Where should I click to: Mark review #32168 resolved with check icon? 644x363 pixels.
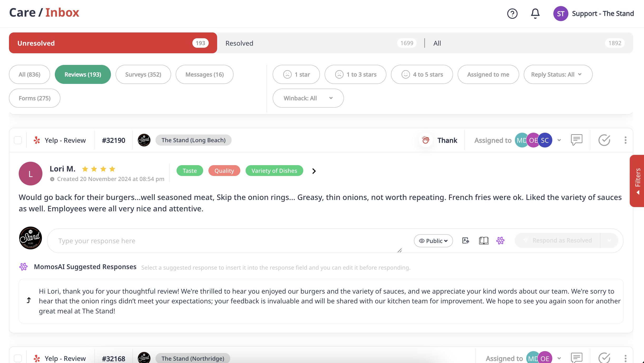pos(604,358)
